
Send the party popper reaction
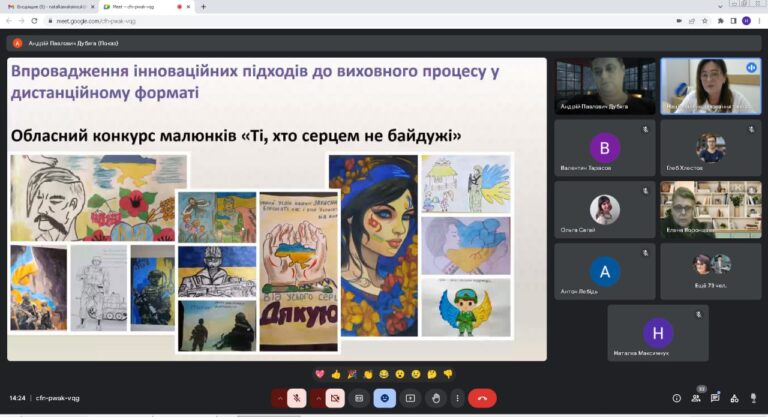coord(352,374)
